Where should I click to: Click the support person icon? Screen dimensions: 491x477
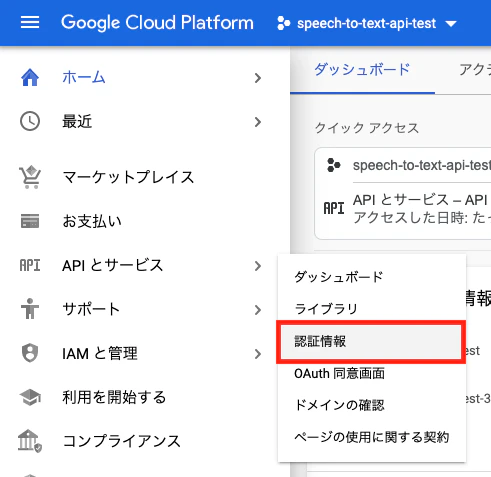30,309
